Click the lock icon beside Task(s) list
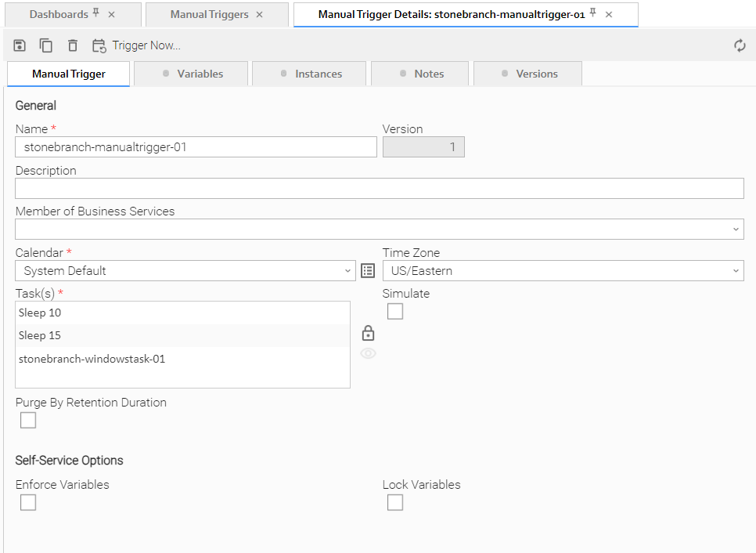This screenshot has height=553, width=756. pos(368,333)
